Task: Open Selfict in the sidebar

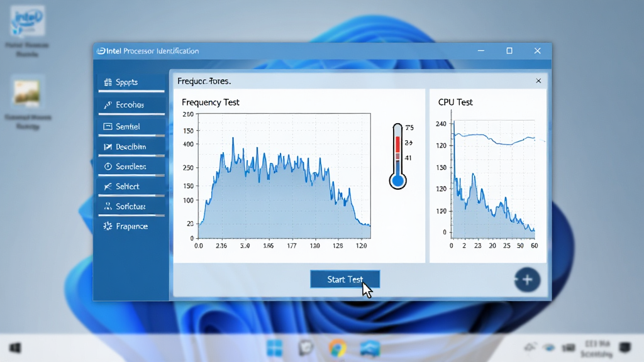Action: (x=131, y=186)
